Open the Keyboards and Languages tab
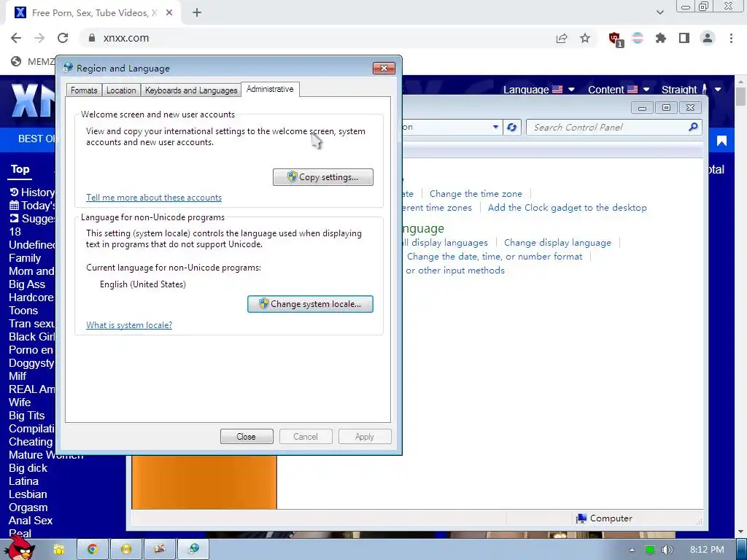 191,90
